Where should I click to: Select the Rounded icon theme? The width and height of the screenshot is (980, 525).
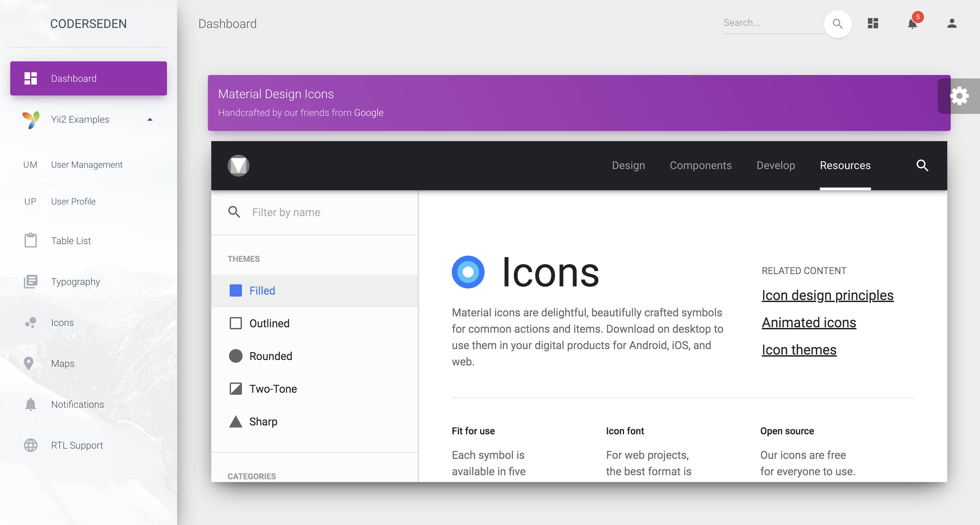[270, 356]
